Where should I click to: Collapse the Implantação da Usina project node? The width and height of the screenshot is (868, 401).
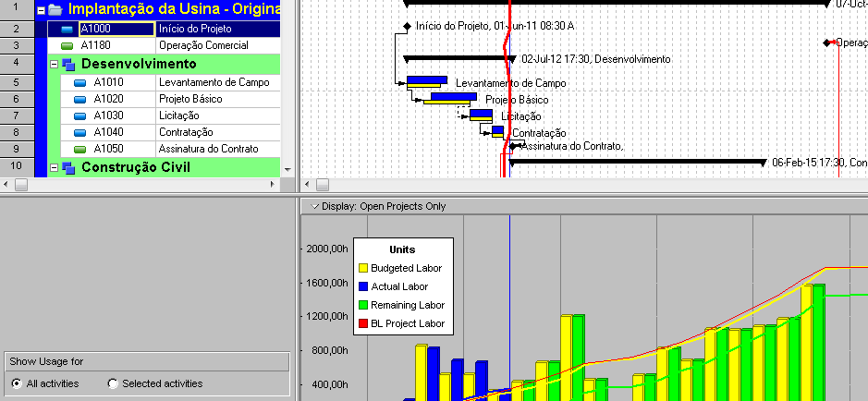click(41, 10)
